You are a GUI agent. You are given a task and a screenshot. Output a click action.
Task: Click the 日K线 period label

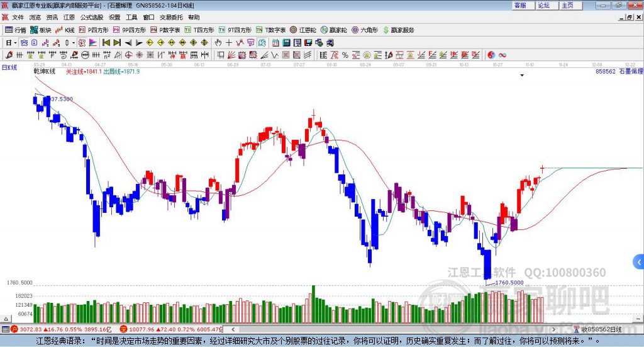pos(9,67)
